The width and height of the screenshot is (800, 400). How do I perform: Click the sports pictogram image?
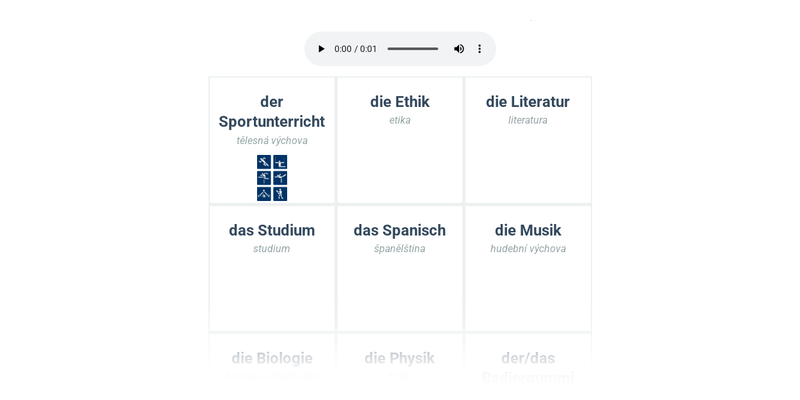272,178
